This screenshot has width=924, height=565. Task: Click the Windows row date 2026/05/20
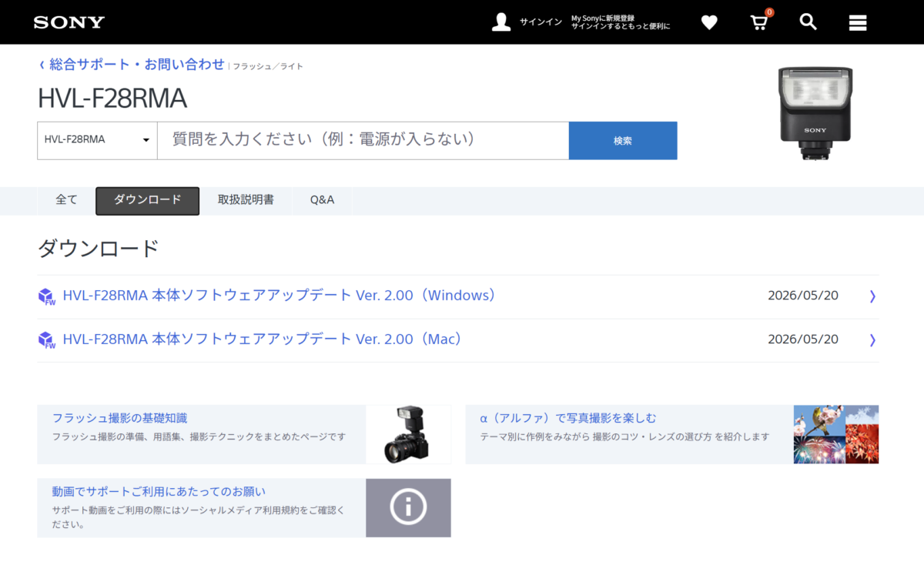tap(803, 296)
